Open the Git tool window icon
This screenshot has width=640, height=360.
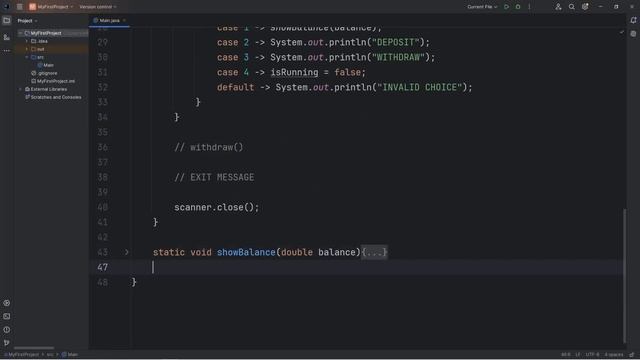tap(7, 342)
